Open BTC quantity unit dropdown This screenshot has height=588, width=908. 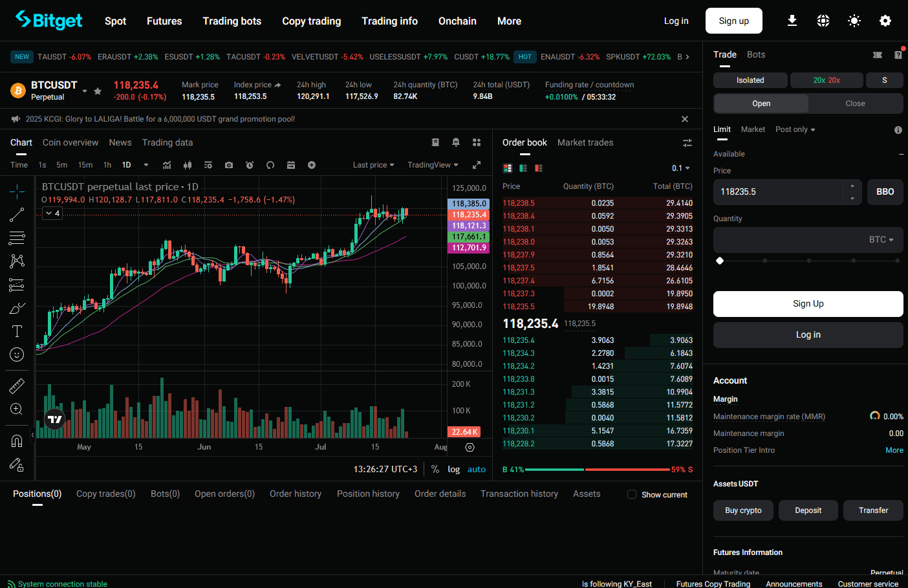[881, 240]
